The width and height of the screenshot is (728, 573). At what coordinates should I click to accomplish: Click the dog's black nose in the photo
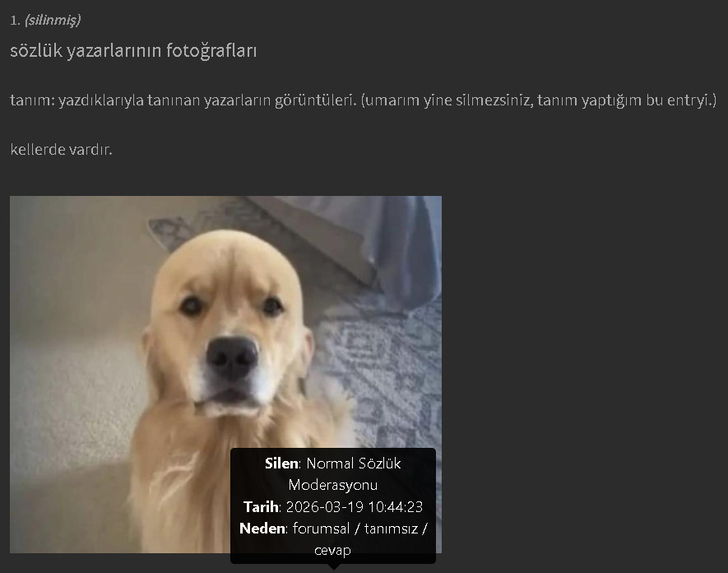point(232,357)
